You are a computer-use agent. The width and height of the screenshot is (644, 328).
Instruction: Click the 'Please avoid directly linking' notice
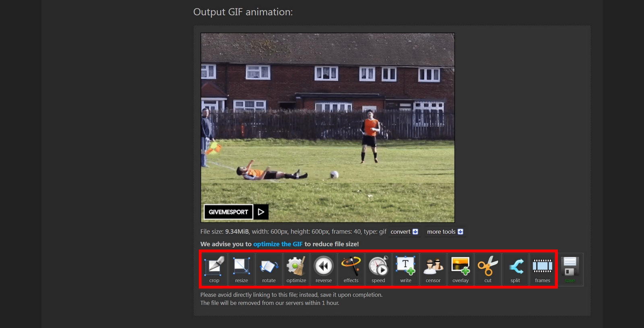click(291, 295)
